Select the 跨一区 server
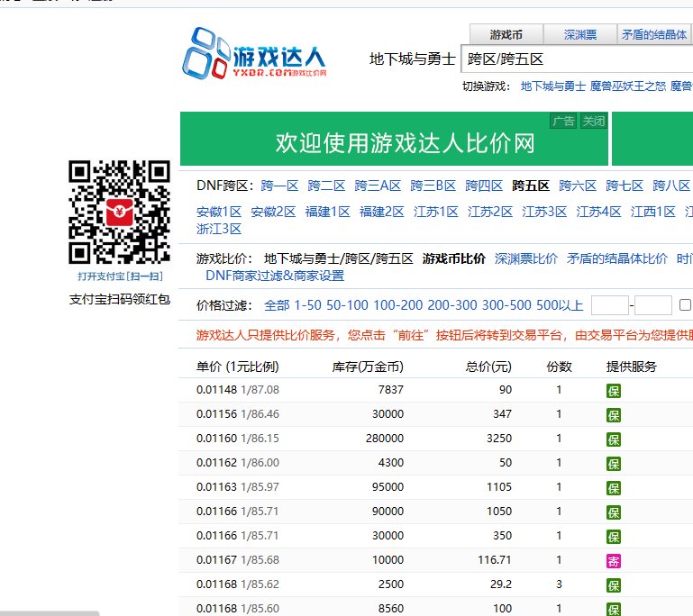This screenshot has width=693, height=616. (x=279, y=186)
